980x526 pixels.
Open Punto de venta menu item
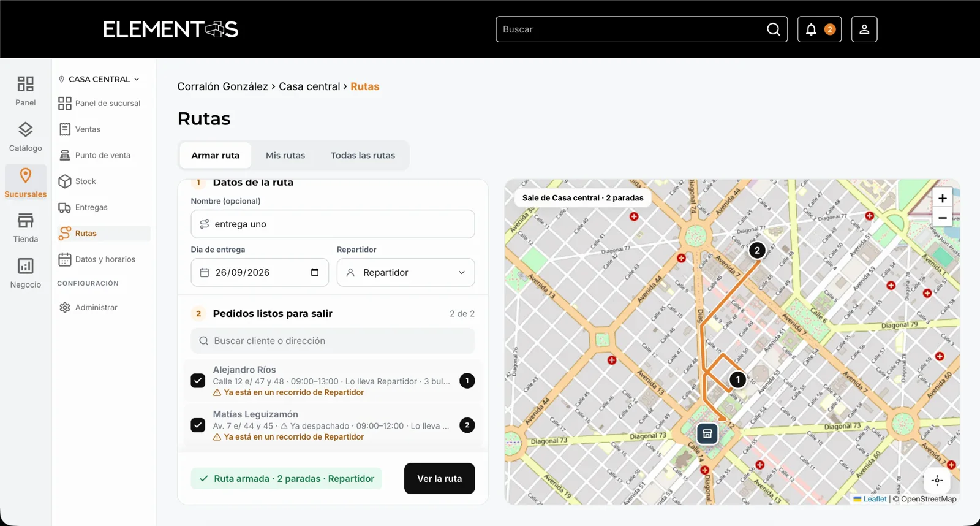point(104,156)
